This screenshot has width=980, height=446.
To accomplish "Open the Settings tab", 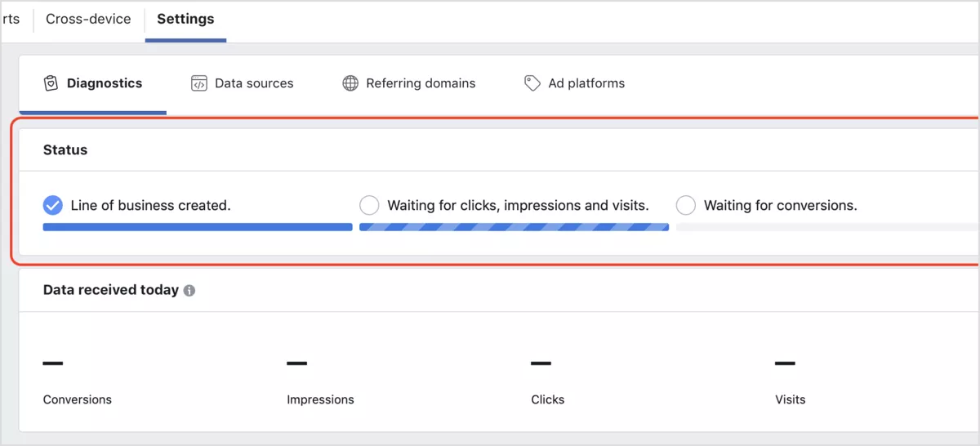I will click(x=185, y=19).
